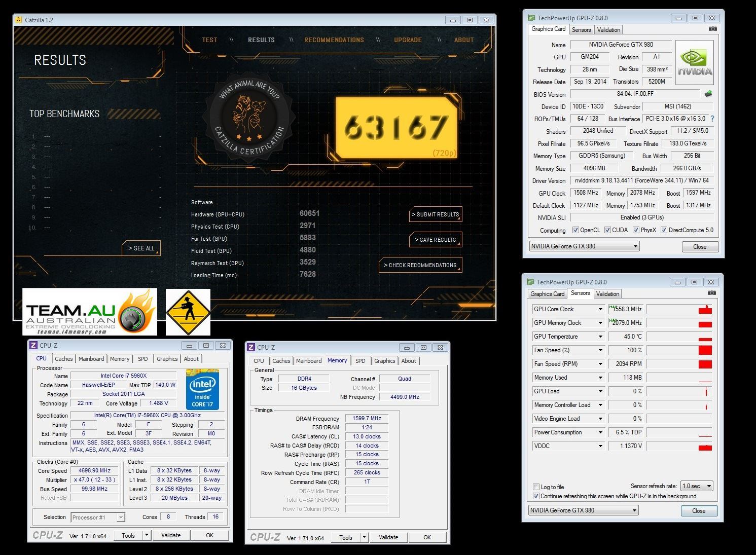Viewport: 756px width, 555px height.
Task: Click the Save Results button
Action: click(x=436, y=240)
